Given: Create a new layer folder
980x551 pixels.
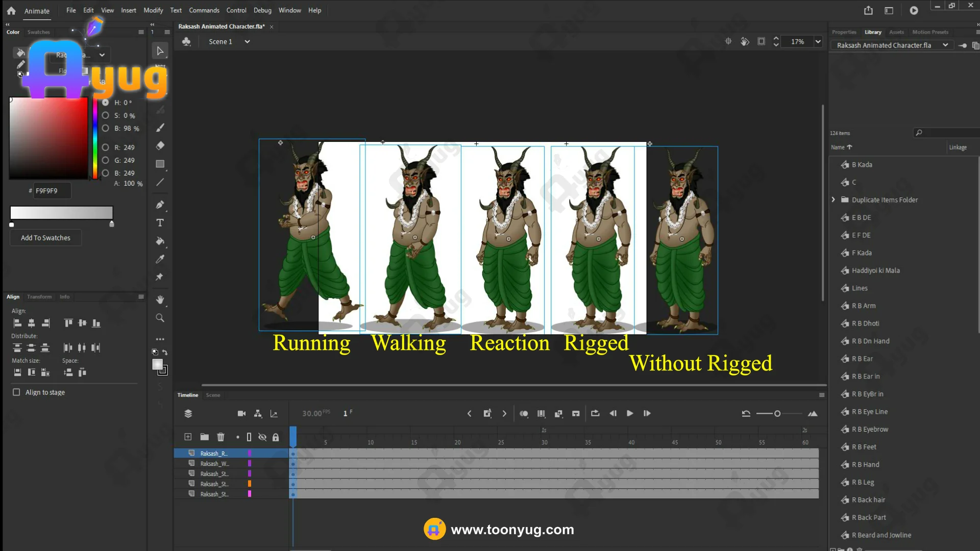Looking at the screenshot, I should (204, 437).
